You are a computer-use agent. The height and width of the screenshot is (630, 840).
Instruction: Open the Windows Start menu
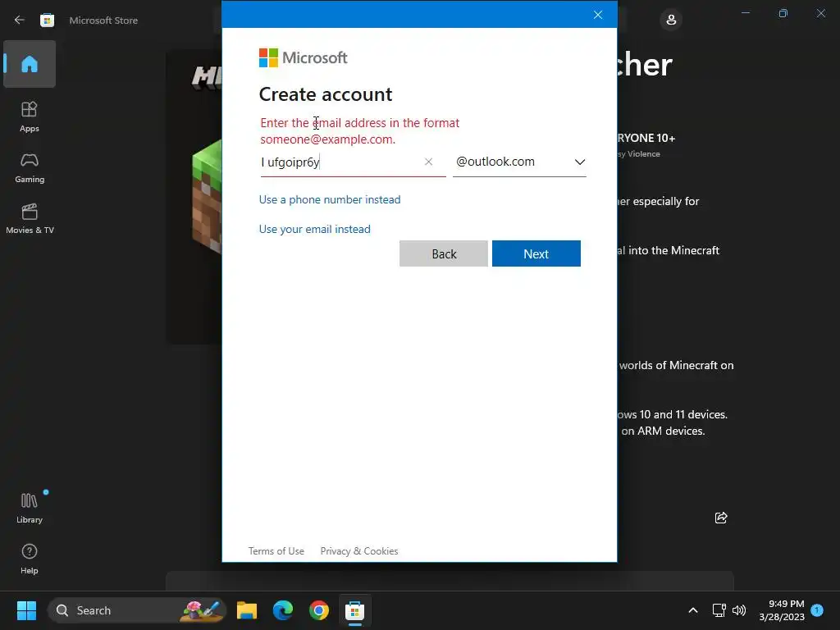click(26, 610)
